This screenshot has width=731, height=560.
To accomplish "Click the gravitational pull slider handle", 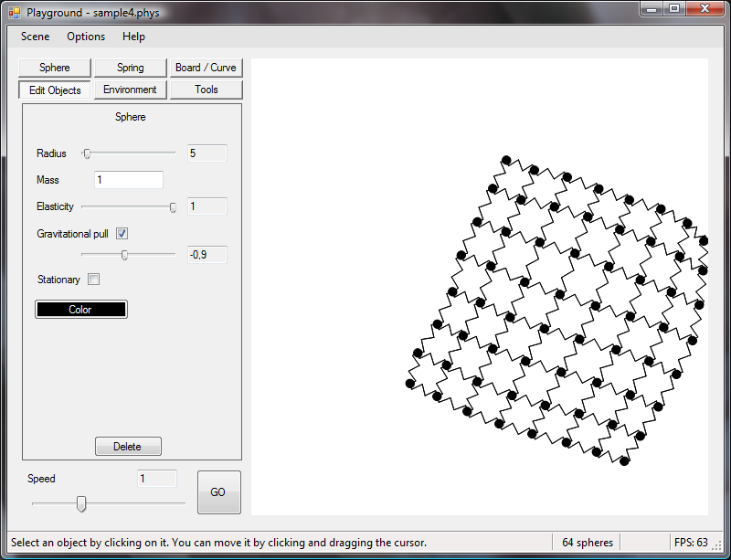I will pos(124,255).
